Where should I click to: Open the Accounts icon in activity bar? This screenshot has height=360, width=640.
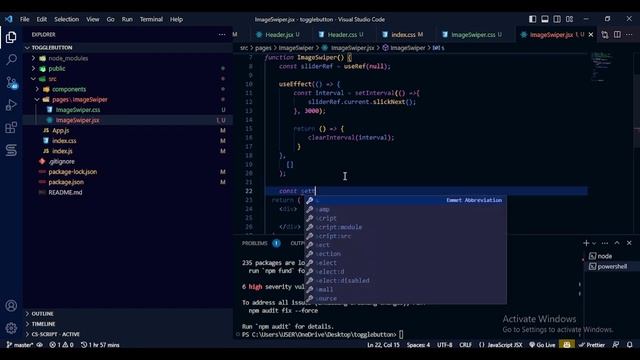[x=11, y=306]
